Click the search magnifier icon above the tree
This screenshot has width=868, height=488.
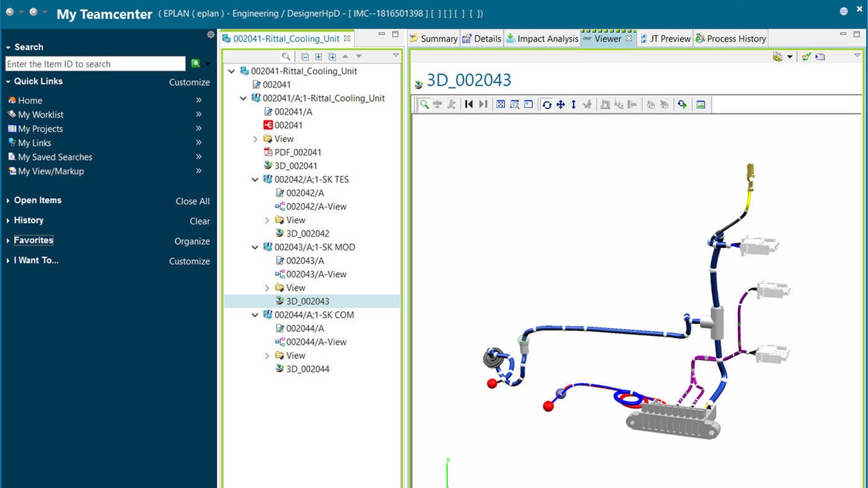[286, 56]
